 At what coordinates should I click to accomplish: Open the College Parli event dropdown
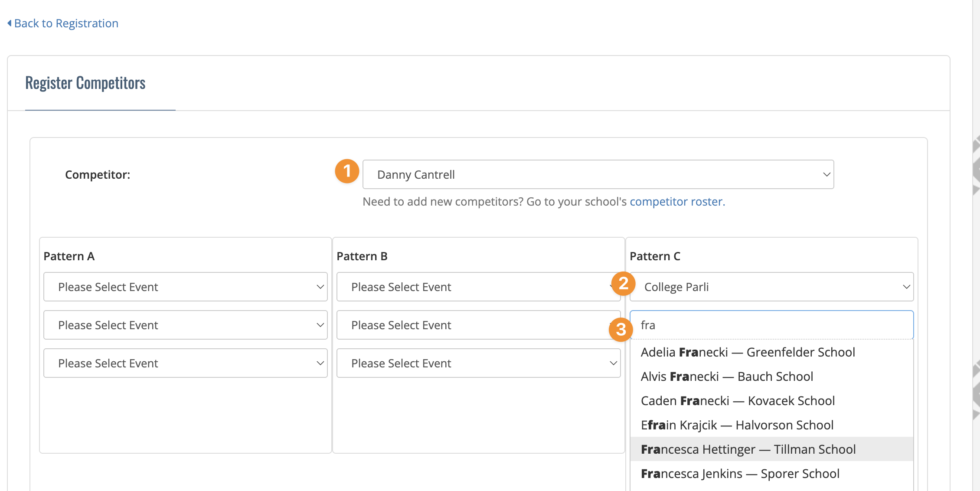(771, 287)
